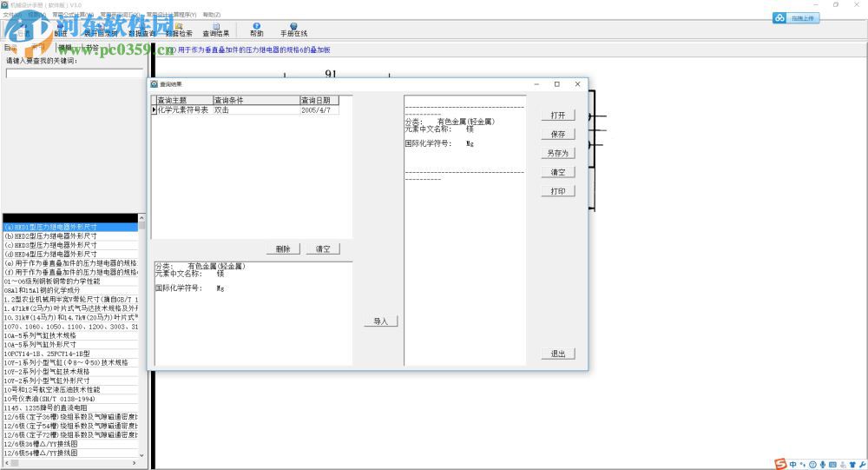The image size is (868, 470).
Task: Select 1145、1235牌号的直流电阻 list item
Action: click(x=70, y=408)
